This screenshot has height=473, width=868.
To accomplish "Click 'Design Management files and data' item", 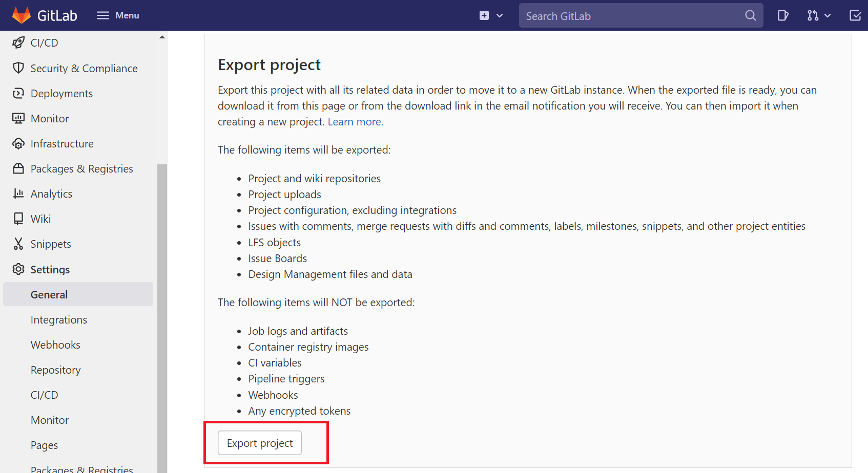I will 330,274.
